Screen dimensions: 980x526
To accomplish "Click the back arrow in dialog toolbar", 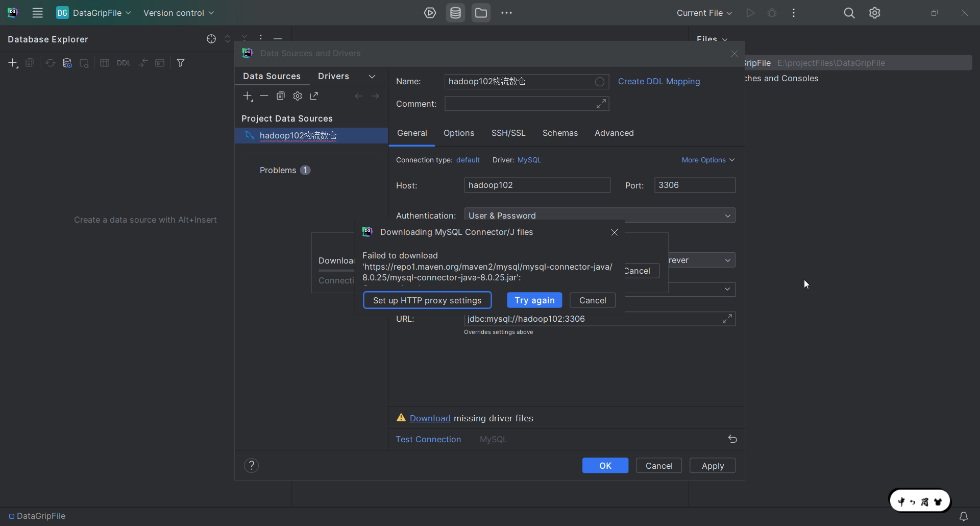I will [x=359, y=96].
